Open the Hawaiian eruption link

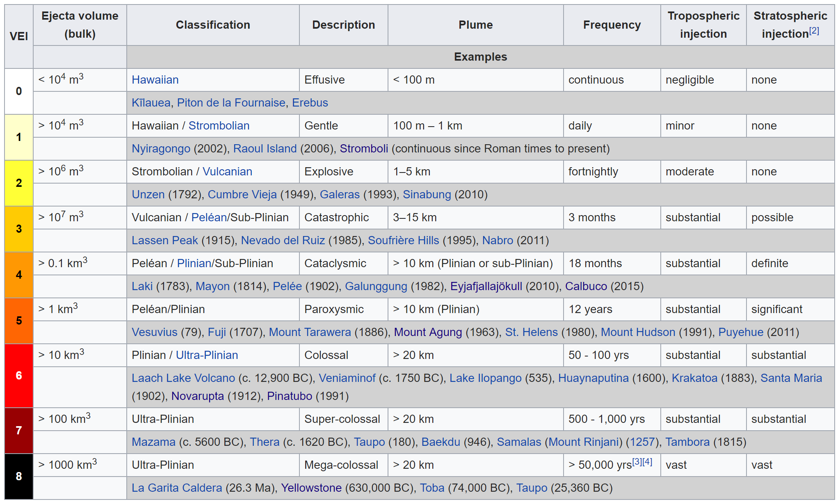(x=155, y=80)
